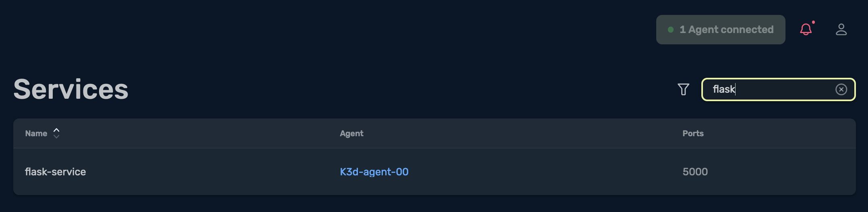The height and width of the screenshot is (212, 868).
Task: Open the K3d-agent-00 agent link
Action: pyautogui.click(x=374, y=172)
